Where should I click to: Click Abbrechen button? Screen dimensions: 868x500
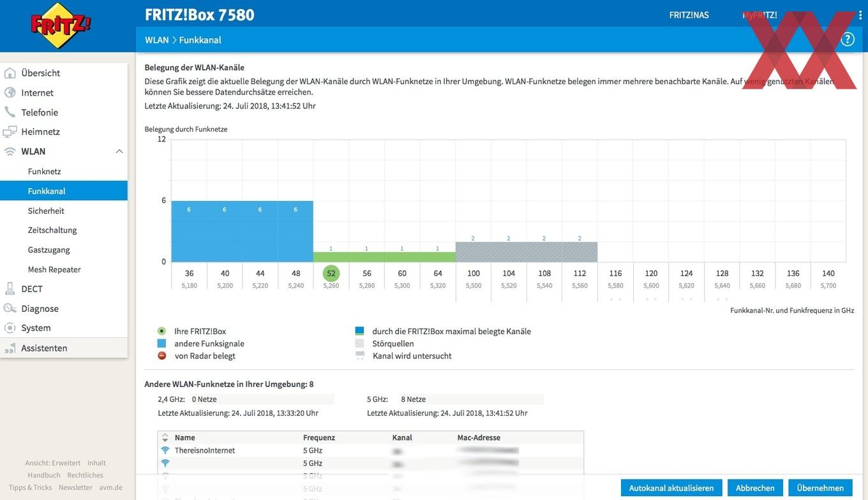pos(755,488)
